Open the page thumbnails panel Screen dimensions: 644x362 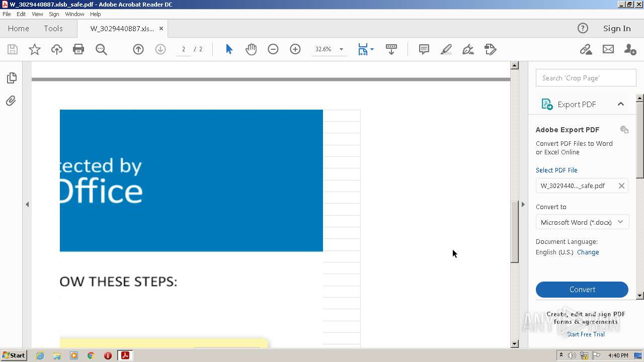pyautogui.click(x=12, y=78)
